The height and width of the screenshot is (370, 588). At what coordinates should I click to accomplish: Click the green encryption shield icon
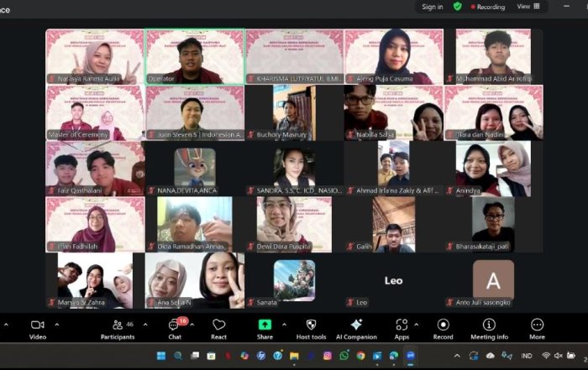click(458, 7)
